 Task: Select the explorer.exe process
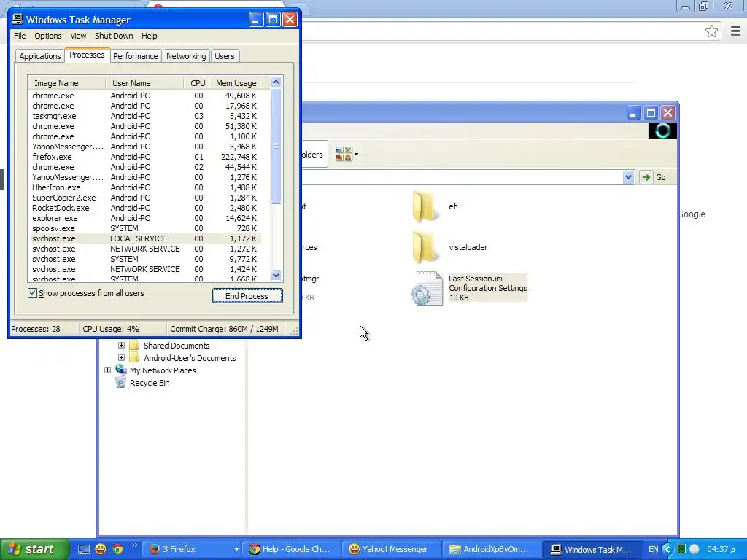tap(144, 218)
